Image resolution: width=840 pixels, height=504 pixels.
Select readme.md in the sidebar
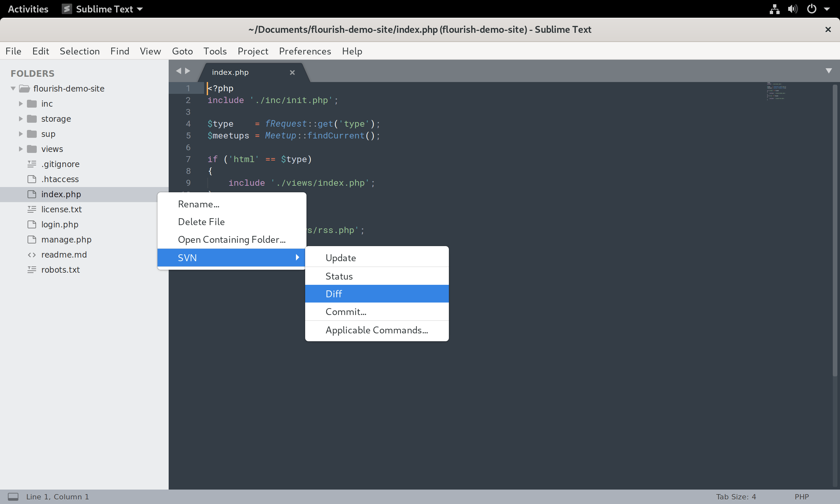(x=64, y=255)
